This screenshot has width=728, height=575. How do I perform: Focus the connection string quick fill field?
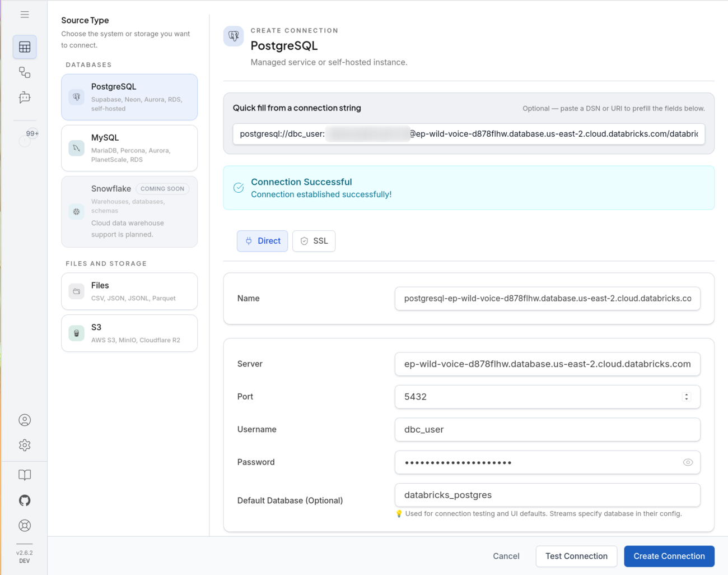469,134
